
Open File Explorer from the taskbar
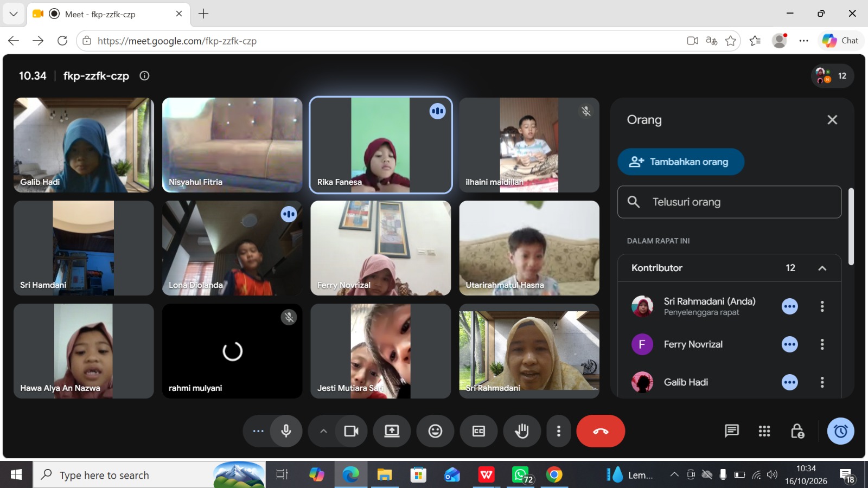[x=385, y=475]
